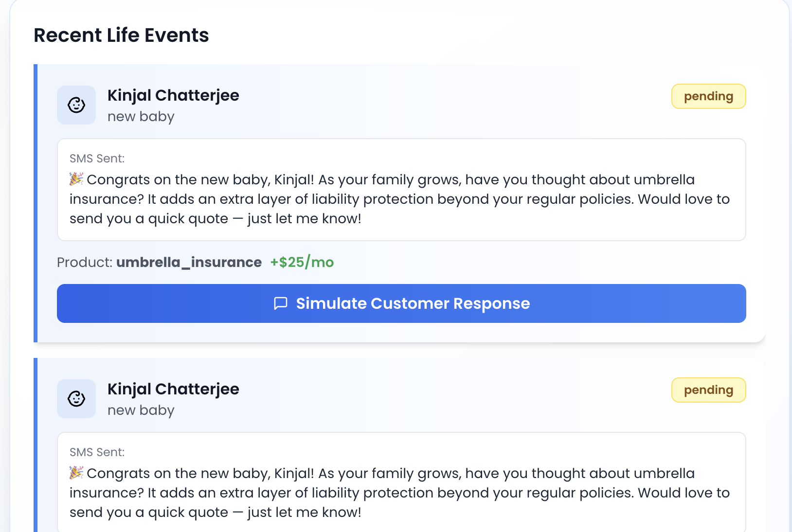Click the baby face icon in the second event card
792x532 pixels.
76,399
